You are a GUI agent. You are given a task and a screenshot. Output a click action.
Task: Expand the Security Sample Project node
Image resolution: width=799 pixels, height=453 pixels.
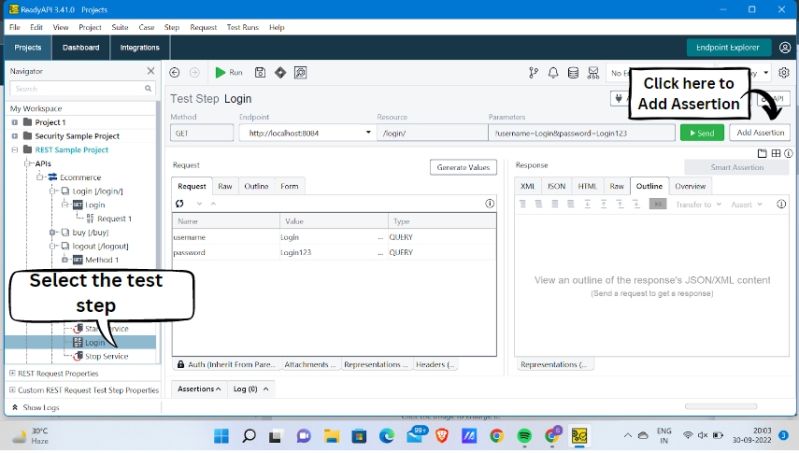(x=14, y=136)
